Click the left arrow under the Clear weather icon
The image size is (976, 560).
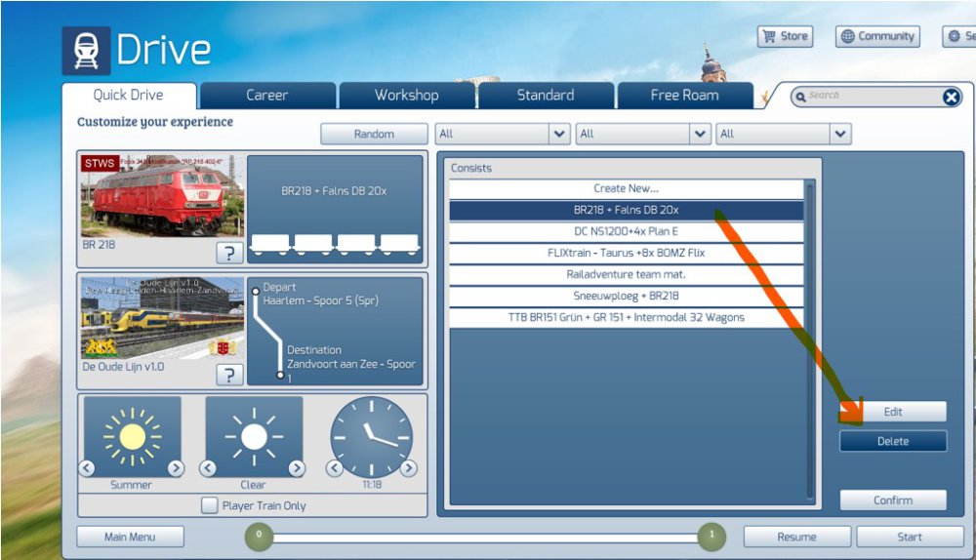coord(208,468)
